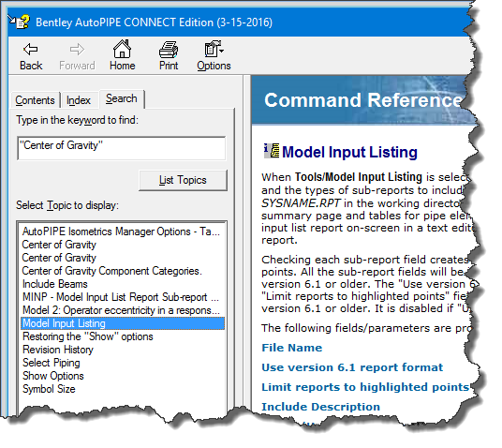
Task: Click the Model Input Listing heading icon
Action: point(272,151)
